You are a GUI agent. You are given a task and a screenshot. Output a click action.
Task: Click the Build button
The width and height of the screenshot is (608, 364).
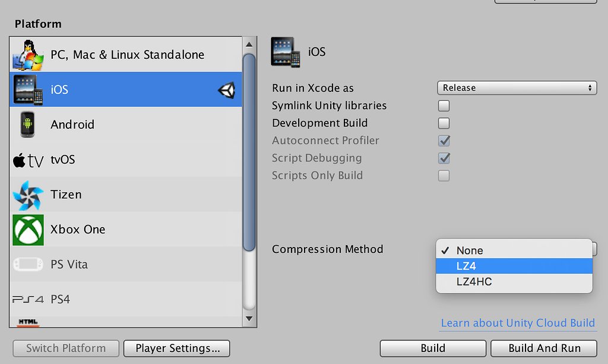click(433, 349)
